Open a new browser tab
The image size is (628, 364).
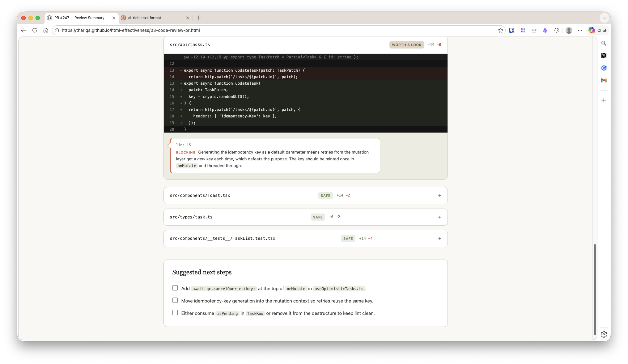[x=199, y=18]
